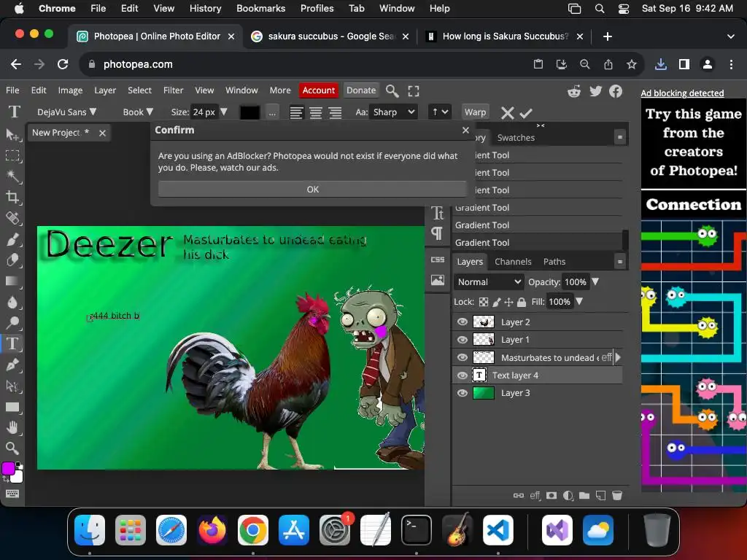Viewport: 747px width, 560px height.
Task: Hide Layer 2 with its eye icon
Action: [x=462, y=322]
